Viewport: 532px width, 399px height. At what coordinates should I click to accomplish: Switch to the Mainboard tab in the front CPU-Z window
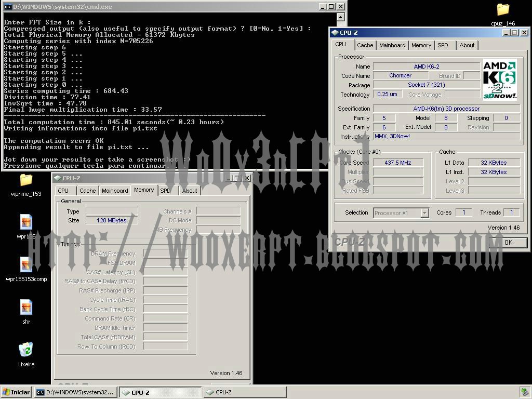[x=392, y=45]
